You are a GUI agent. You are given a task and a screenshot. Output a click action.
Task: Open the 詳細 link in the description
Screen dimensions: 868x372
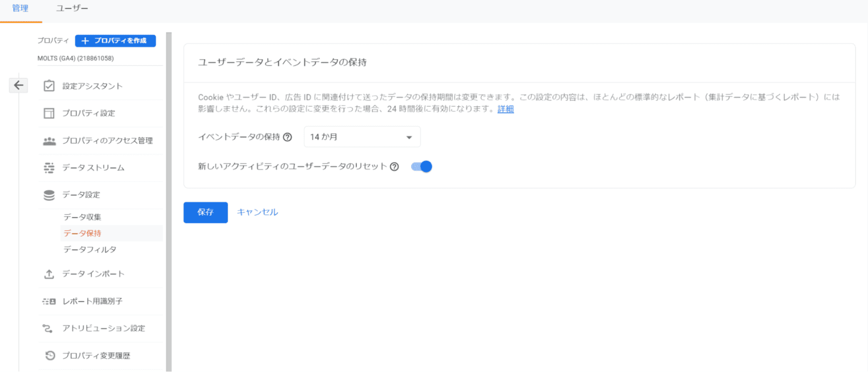[505, 109]
